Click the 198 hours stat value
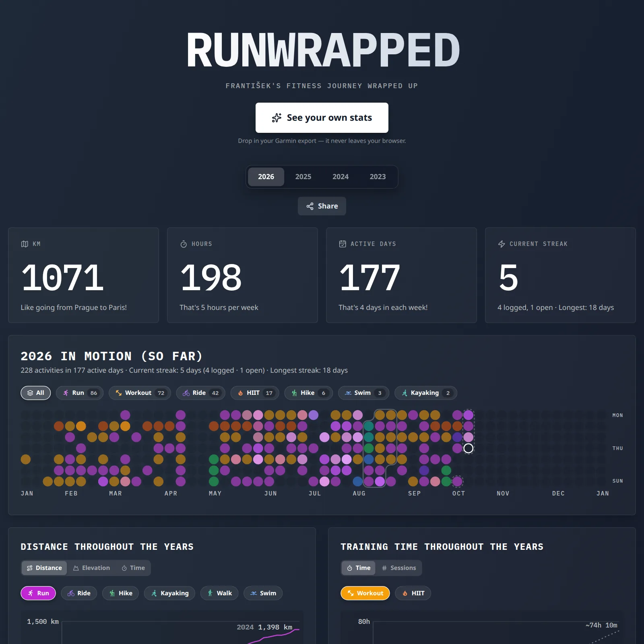The image size is (644, 644). 211,277
